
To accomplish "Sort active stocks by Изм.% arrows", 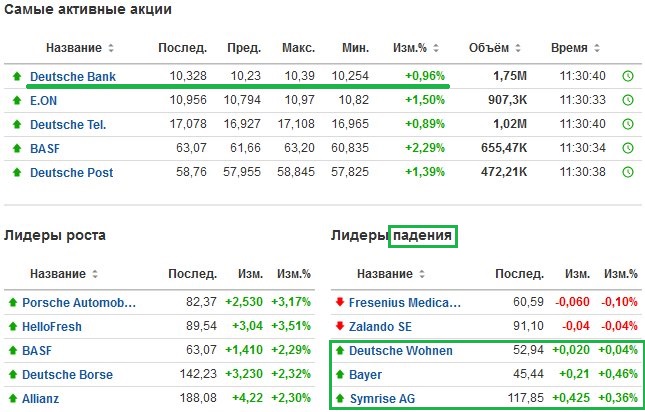I will [x=436, y=48].
